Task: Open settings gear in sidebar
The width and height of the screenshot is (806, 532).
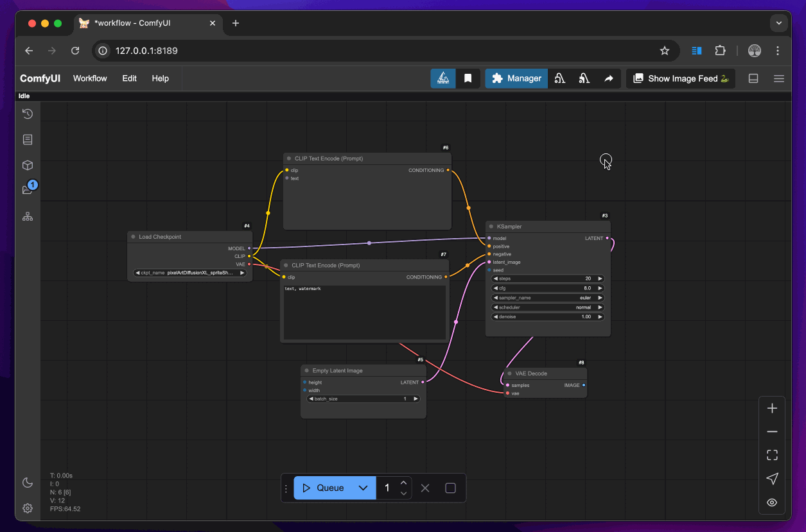Action: pyautogui.click(x=28, y=508)
